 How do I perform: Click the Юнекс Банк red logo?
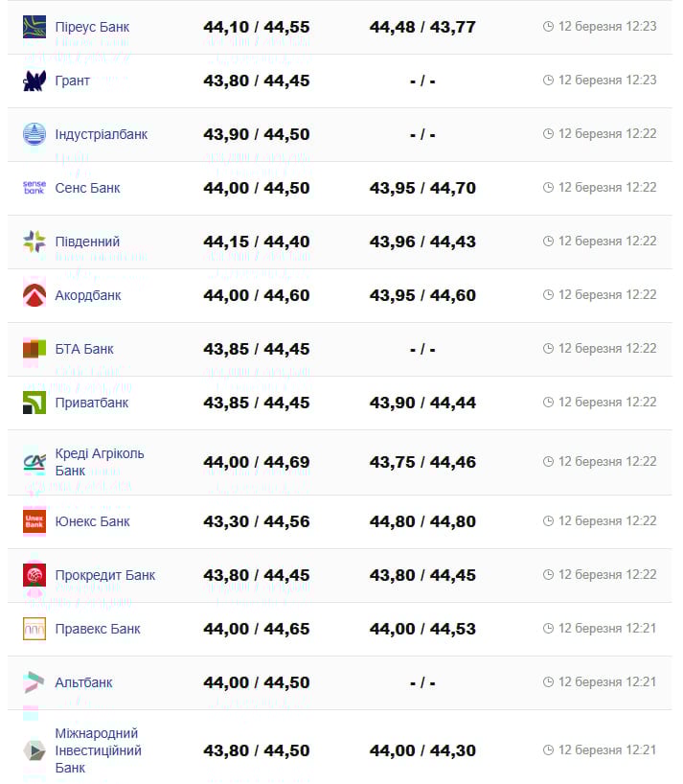click(34, 521)
